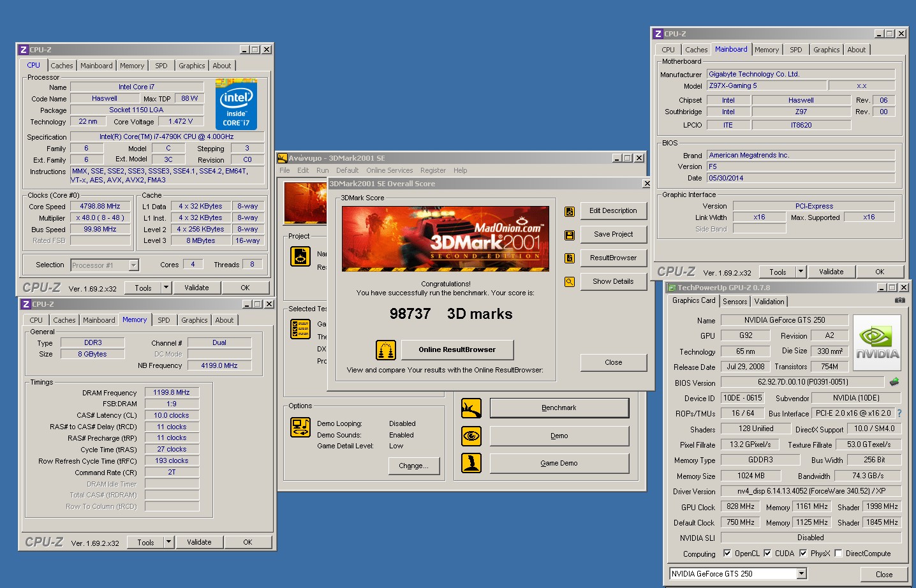
Task: Click the Edit Description button
Action: tap(614, 210)
